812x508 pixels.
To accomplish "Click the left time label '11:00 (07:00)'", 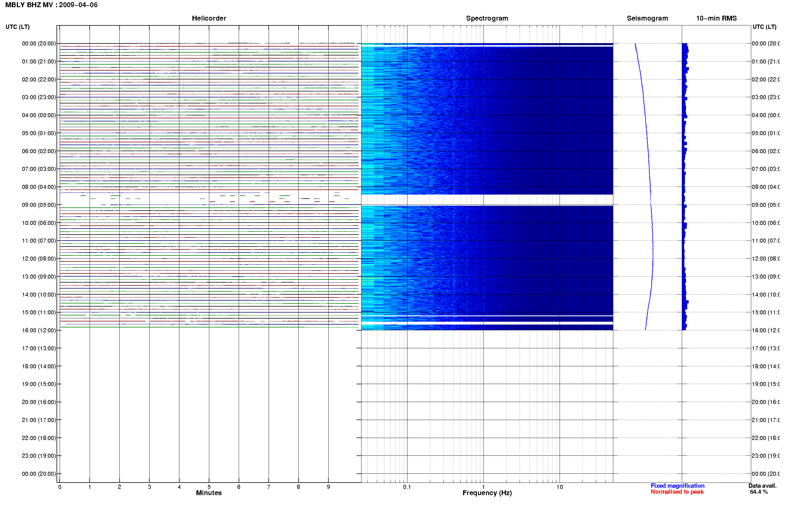I will [39, 241].
